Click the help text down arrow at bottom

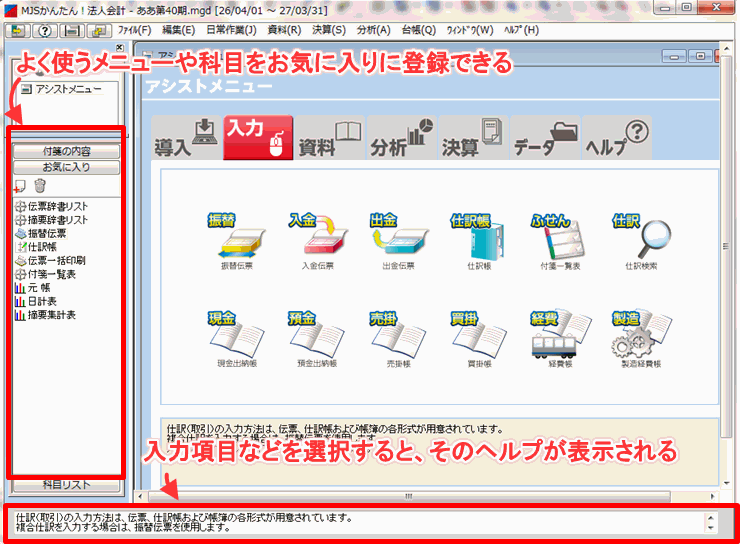(711, 528)
